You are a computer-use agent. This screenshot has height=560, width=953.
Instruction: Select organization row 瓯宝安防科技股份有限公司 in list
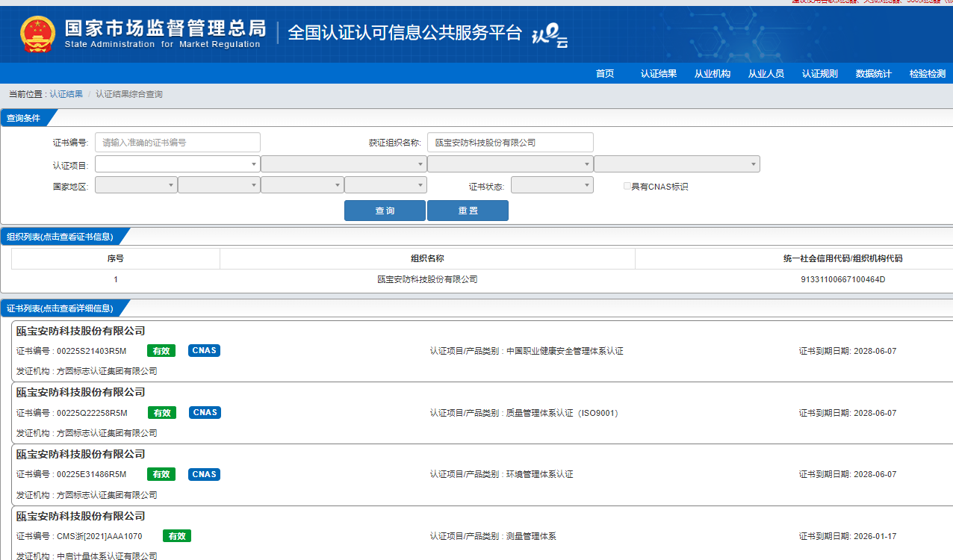(427, 279)
